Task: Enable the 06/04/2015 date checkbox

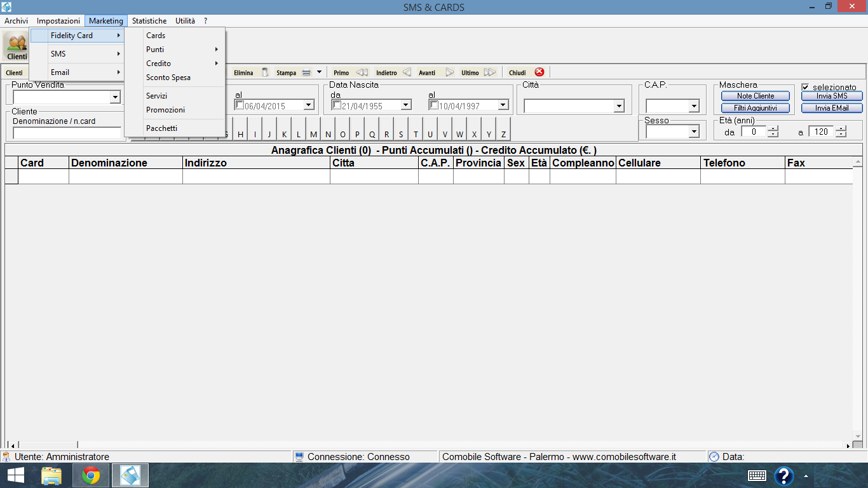Action: click(x=240, y=105)
